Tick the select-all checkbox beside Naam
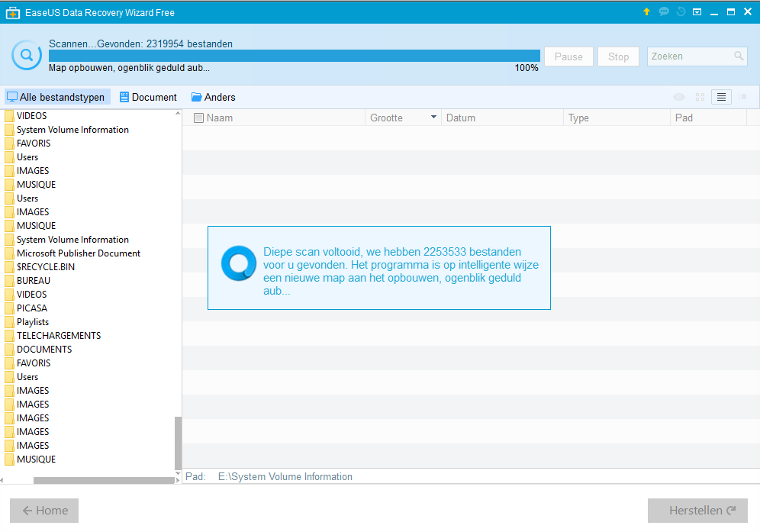The image size is (760, 532). (199, 118)
